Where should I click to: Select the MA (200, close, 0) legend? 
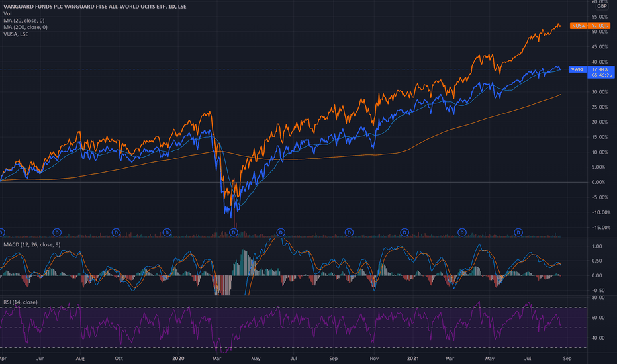pos(26,27)
